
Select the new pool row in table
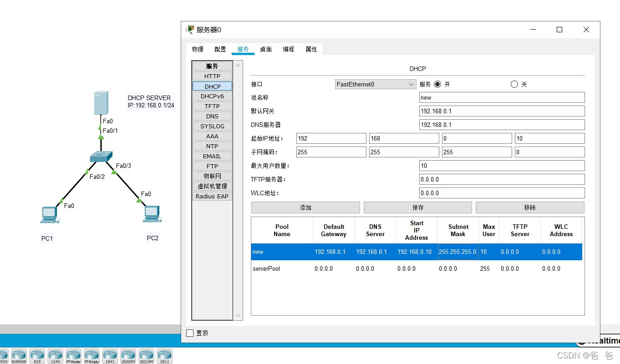click(417, 252)
